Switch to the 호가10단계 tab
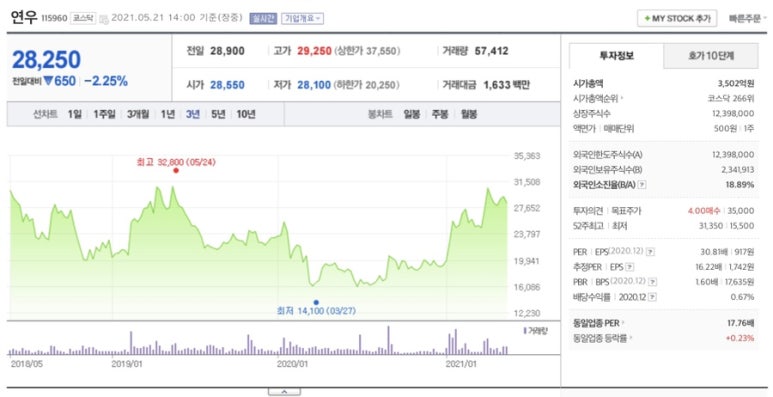The image size is (773, 397). [710, 56]
